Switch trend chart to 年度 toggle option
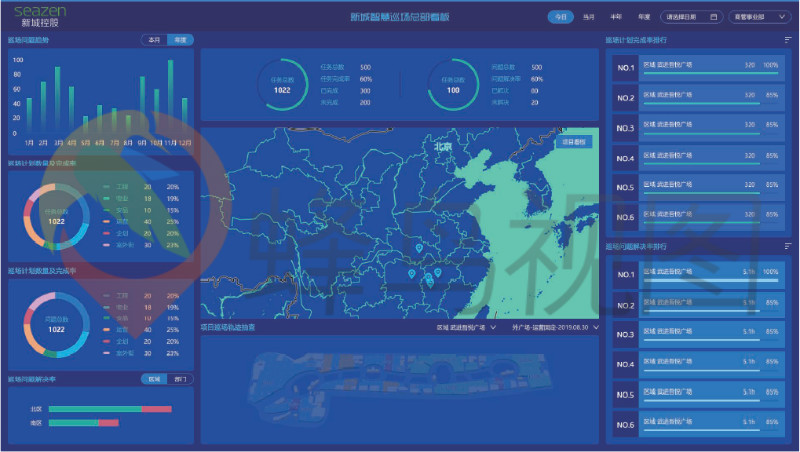 pos(180,40)
